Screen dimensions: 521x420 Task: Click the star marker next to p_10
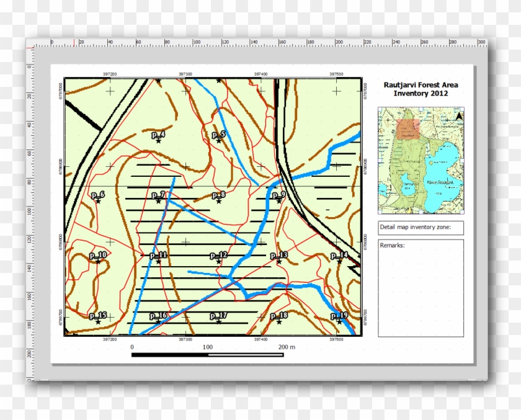tap(97, 262)
